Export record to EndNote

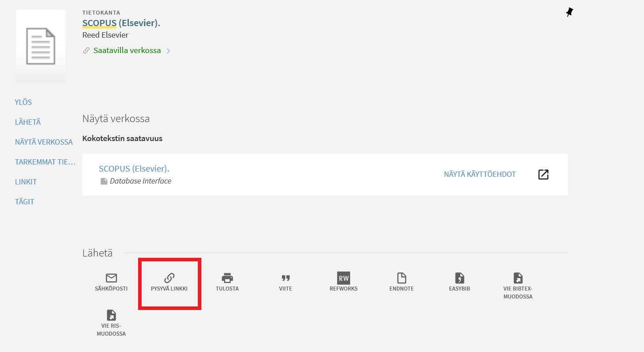pos(401,282)
